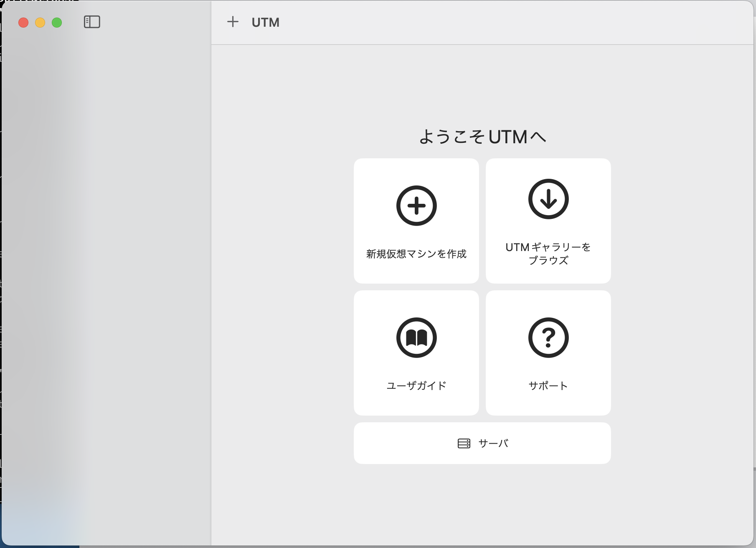Screen dimensions: 756x548
Task: Click the UTM title in the toolbar
Action: pos(266,23)
